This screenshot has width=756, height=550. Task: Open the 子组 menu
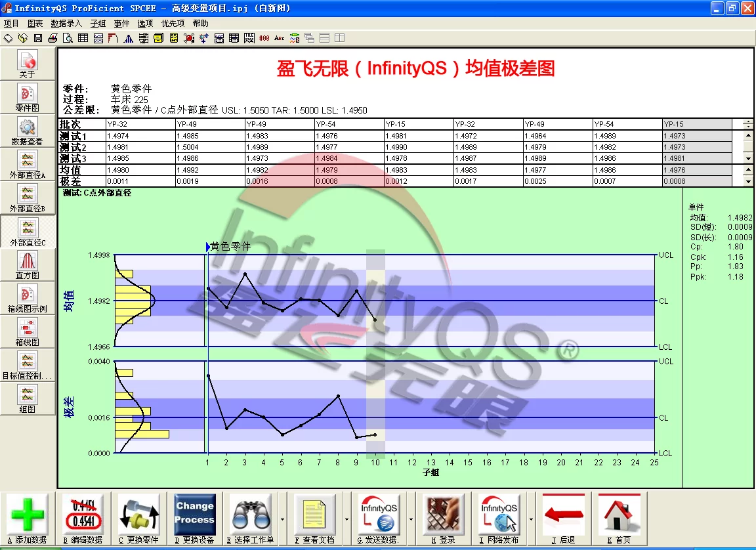tap(98, 23)
